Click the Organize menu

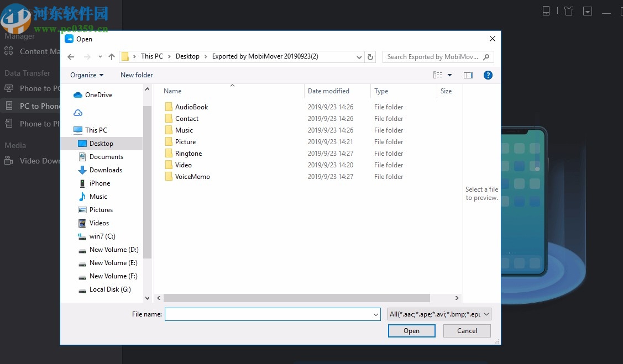point(86,75)
